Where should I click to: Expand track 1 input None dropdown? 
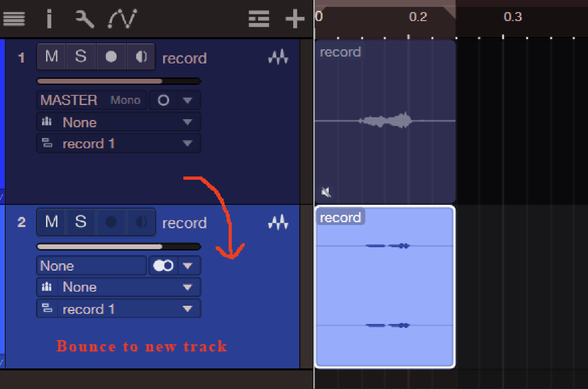click(119, 122)
